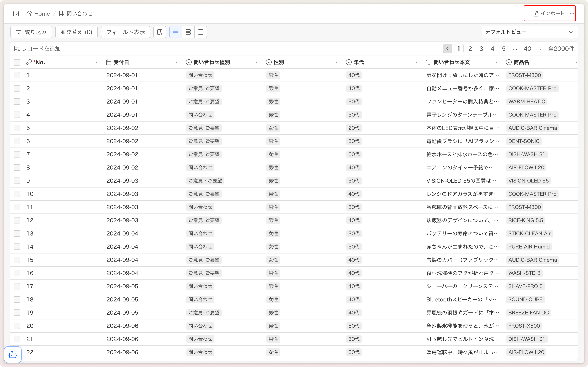Switch to card square view
The image size is (588, 367).
pyautogui.click(x=201, y=32)
